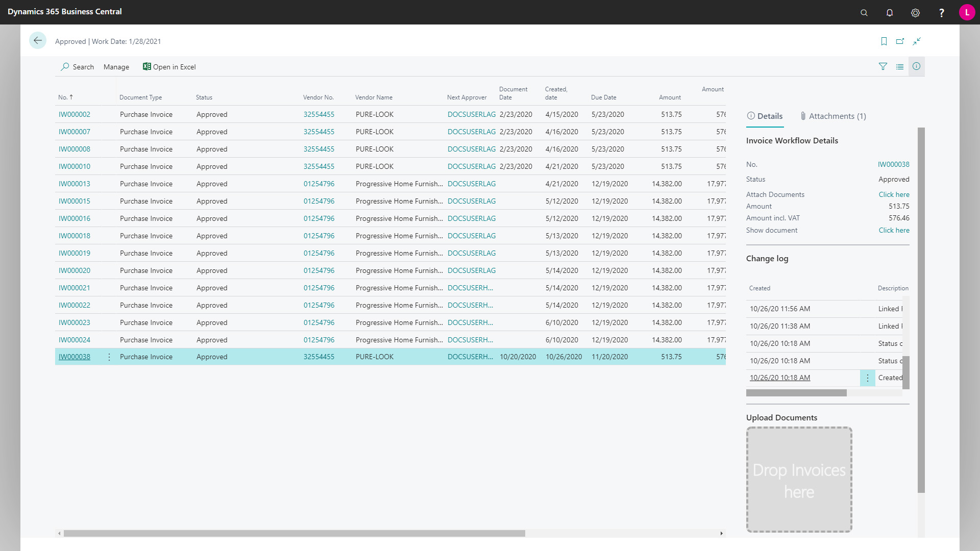Click invoice workflow entry IW000038
This screenshot has width=980, height=551.
pos(74,357)
